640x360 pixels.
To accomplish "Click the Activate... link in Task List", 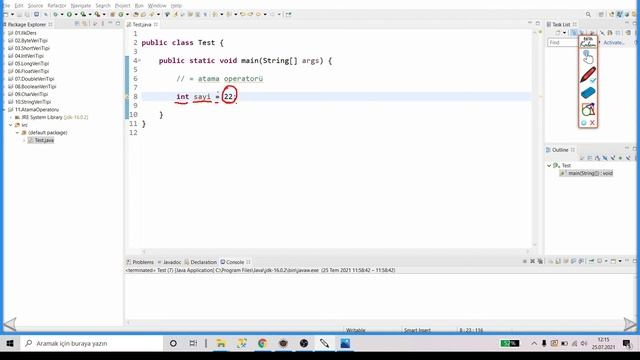I will pos(613,42).
